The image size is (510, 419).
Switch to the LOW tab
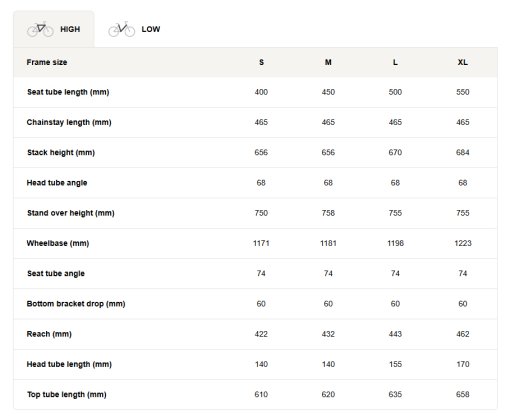click(x=134, y=29)
